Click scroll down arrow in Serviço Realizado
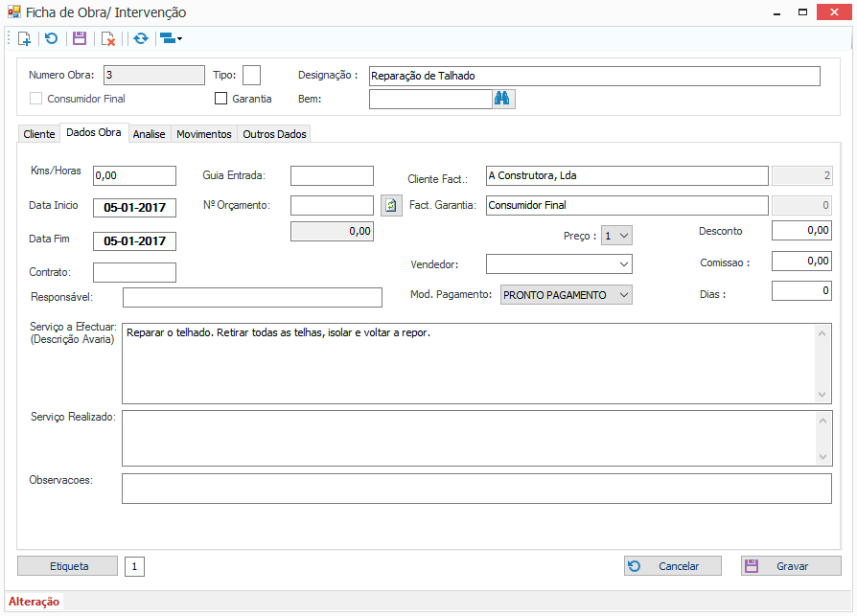This screenshot has height=616, width=857. tap(822, 457)
